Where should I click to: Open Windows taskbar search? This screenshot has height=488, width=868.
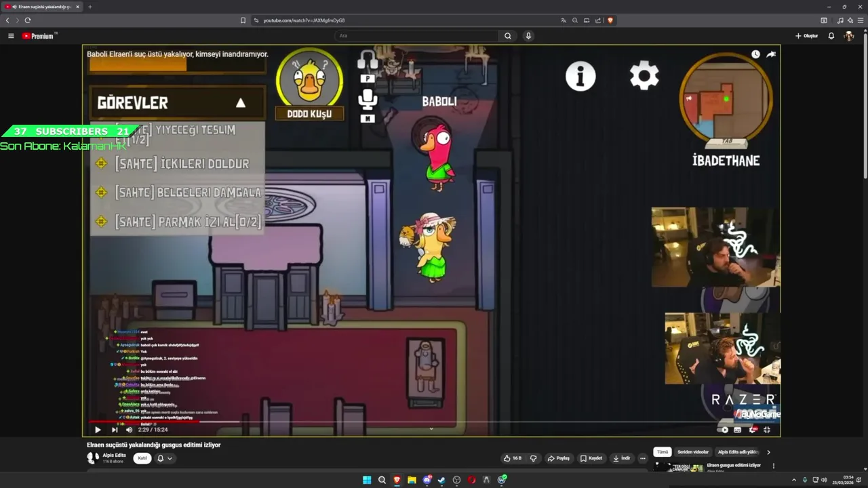(x=382, y=480)
